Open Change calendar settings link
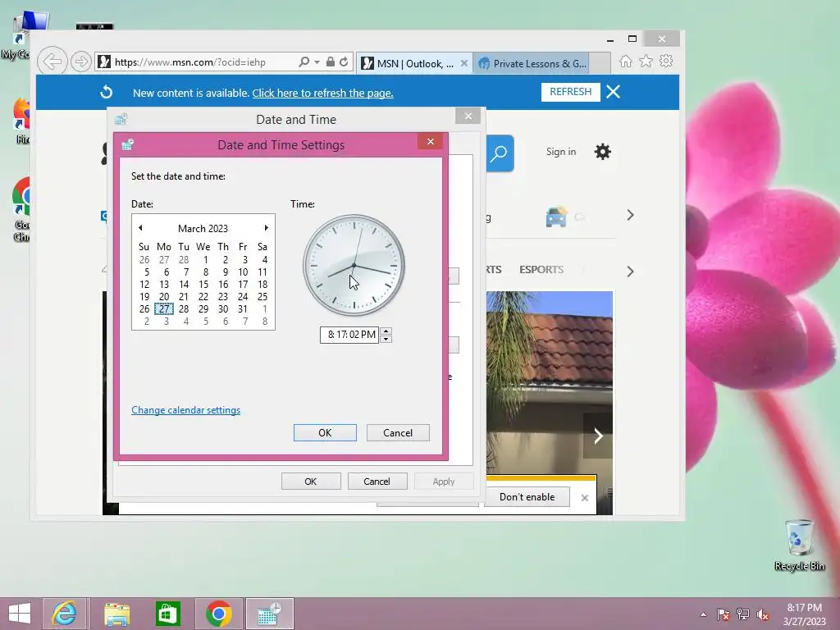Viewport: 840px width, 630px height. pos(186,410)
